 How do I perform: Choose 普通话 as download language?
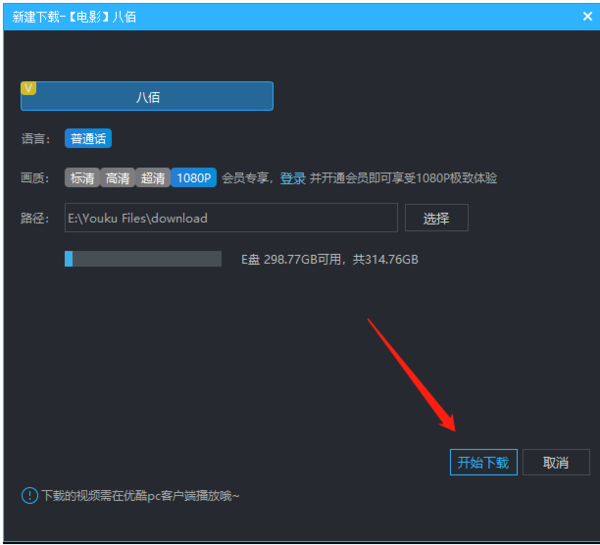(88, 138)
